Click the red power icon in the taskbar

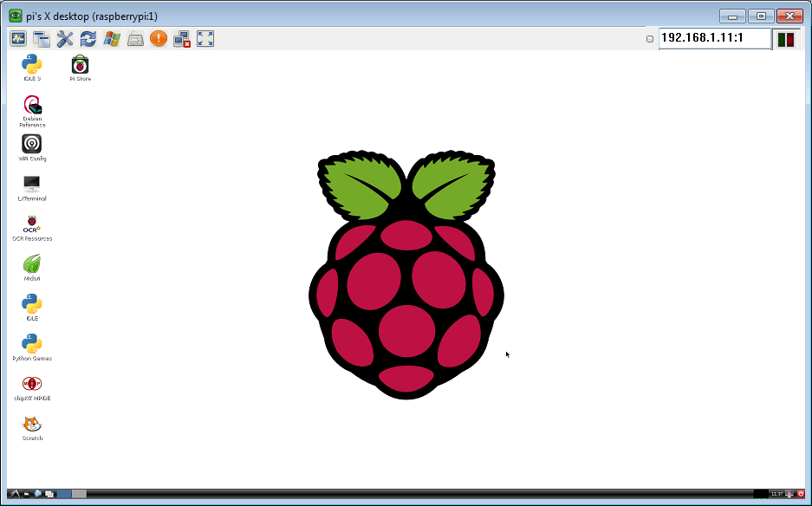801,493
